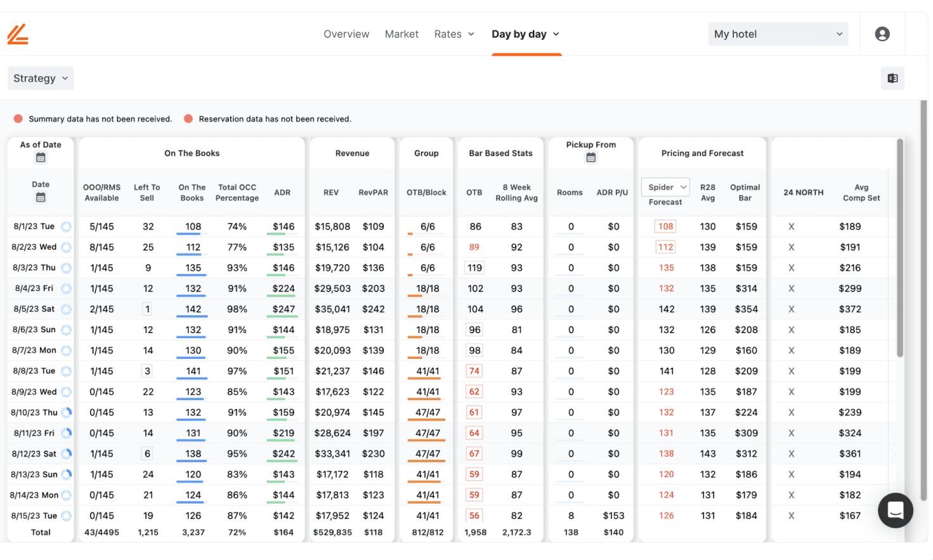Open the Excel export icon
Viewport: 933px width, 560px height.
point(892,78)
